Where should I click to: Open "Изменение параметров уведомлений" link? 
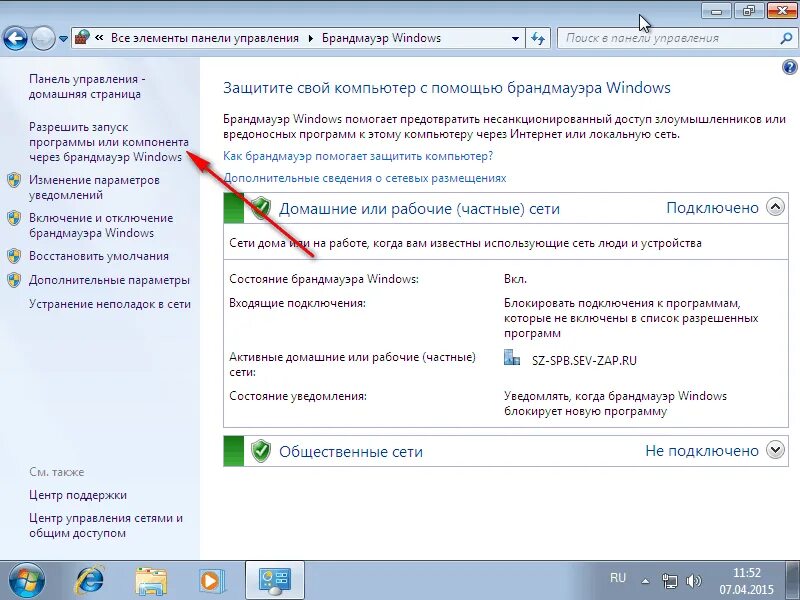(x=94, y=187)
